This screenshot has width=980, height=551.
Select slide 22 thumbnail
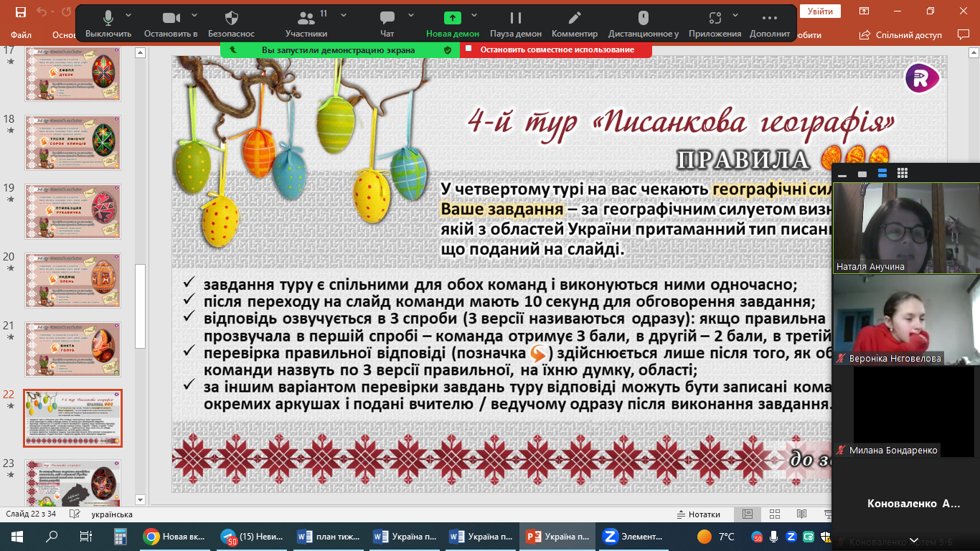(73, 418)
